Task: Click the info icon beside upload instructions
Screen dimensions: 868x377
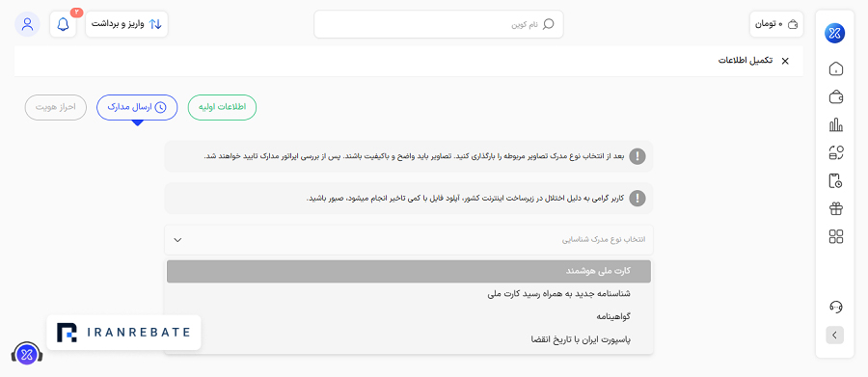Action: coord(637,156)
